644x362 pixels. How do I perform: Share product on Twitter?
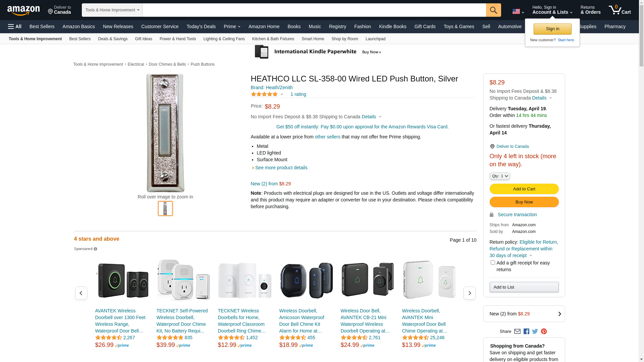[535, 331]
